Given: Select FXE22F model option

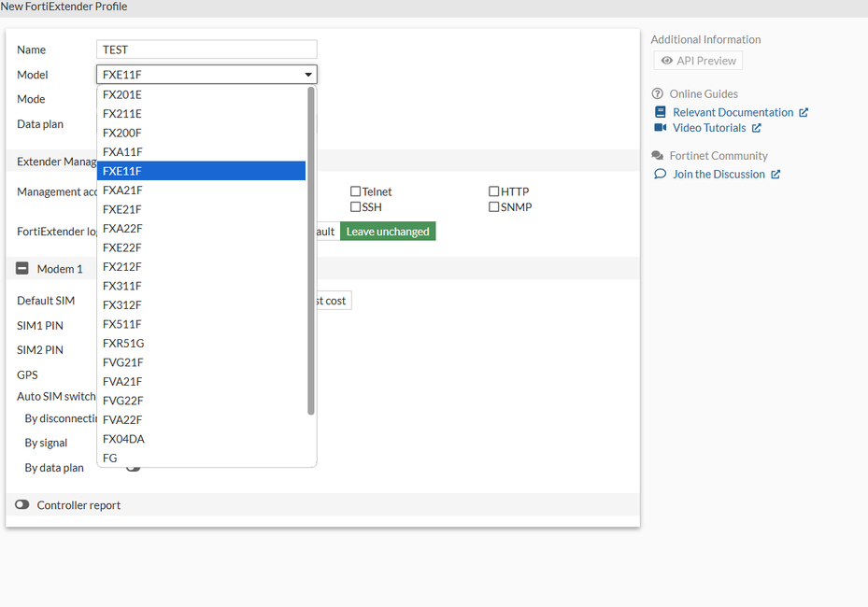Looking at the screenshot, I should tap(201, 247).
